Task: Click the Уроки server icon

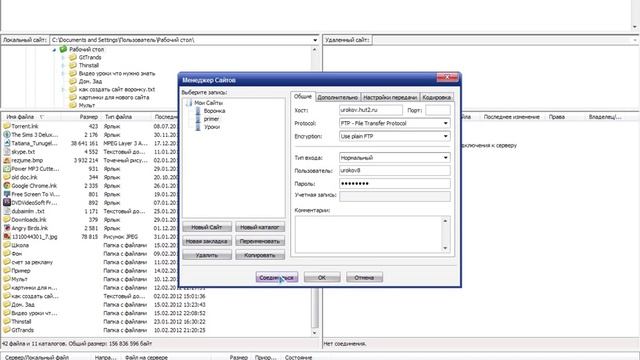Action: coord(198,127)
